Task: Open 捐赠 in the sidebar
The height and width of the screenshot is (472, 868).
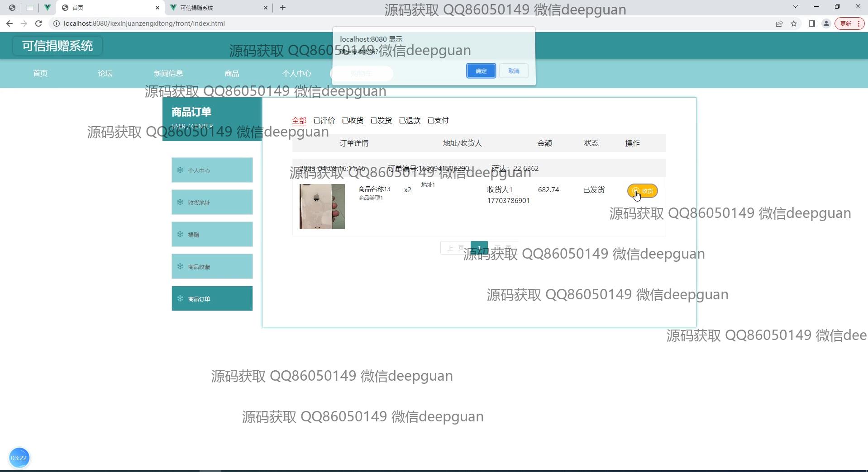Action: [212, 234]
